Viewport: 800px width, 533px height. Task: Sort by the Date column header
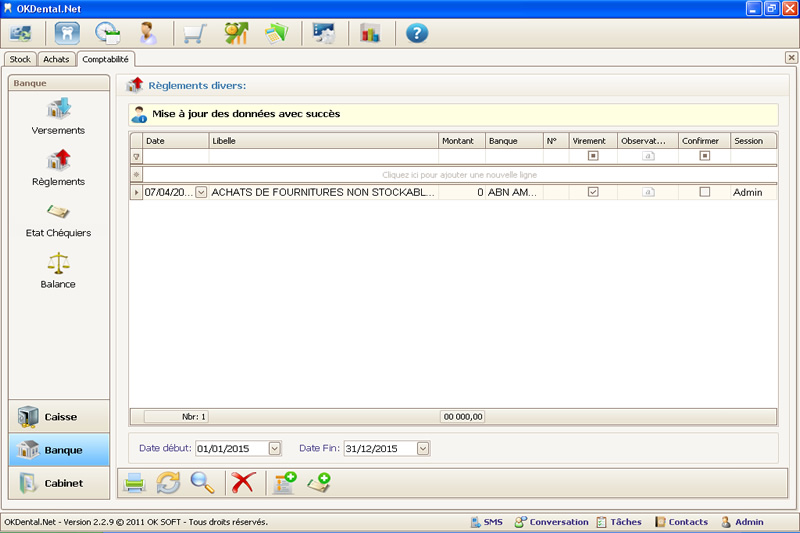[x=176, y=141]
